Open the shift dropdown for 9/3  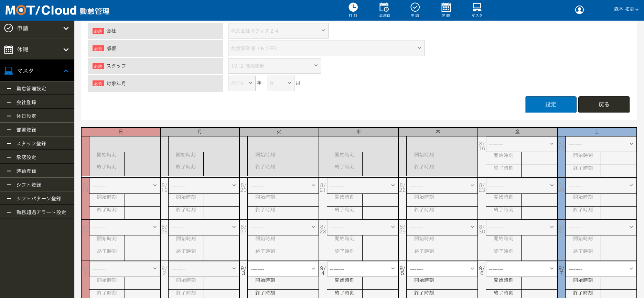[x=283, y=269]
